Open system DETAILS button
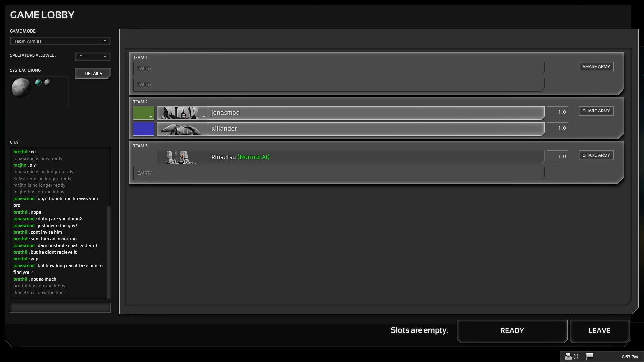The width and height of the screenshot is (644, 362). pos(93,73)
